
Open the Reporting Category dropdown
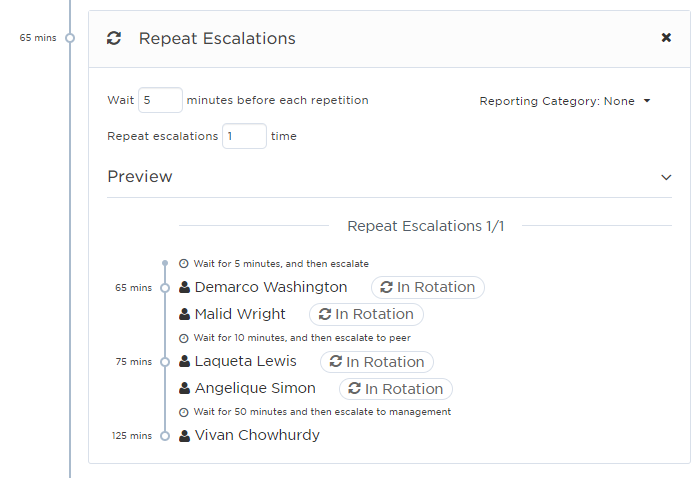(565, 101)
